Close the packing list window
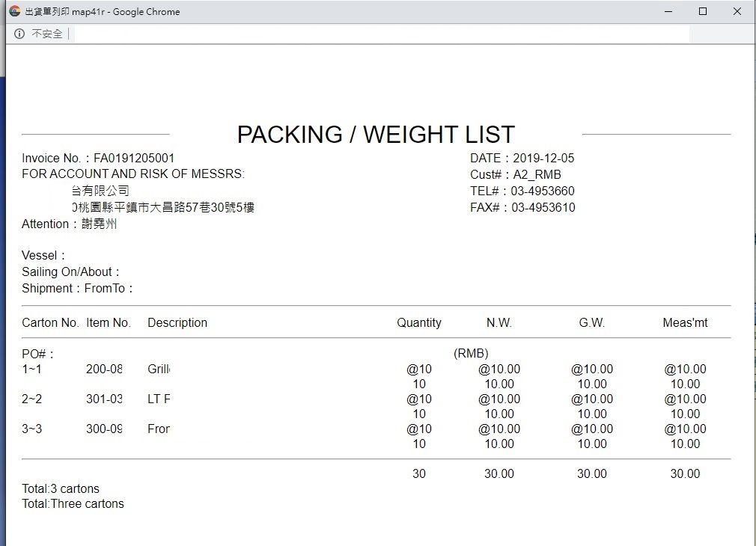This screenshot has width=756, height=546. 737,11
